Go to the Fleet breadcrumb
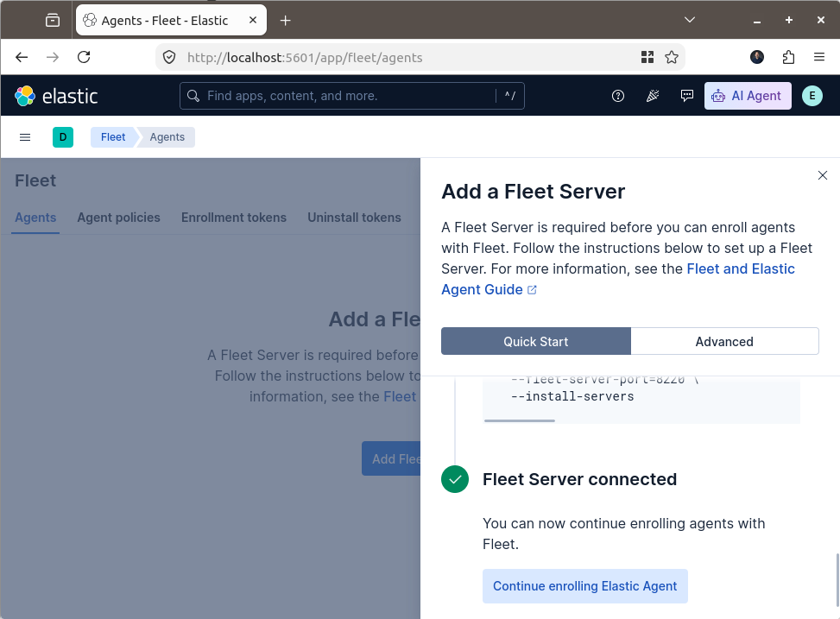This screenshot has height=619, width=840. pyautogui.click(x=113, y=137)
